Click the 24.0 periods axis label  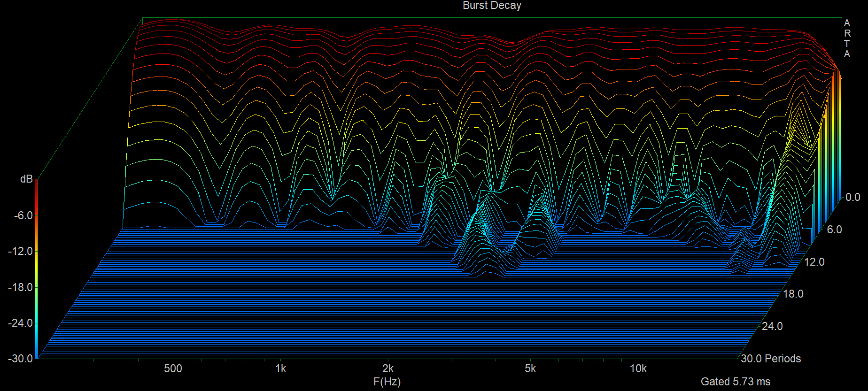click(x=772, y=326)
